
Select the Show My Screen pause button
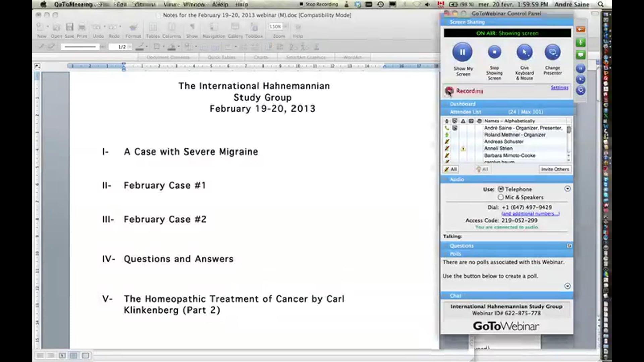click(463, 52)
